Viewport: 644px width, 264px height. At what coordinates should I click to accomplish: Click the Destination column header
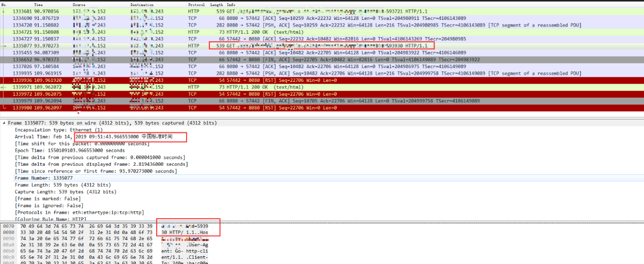click(x=142, y=5)
